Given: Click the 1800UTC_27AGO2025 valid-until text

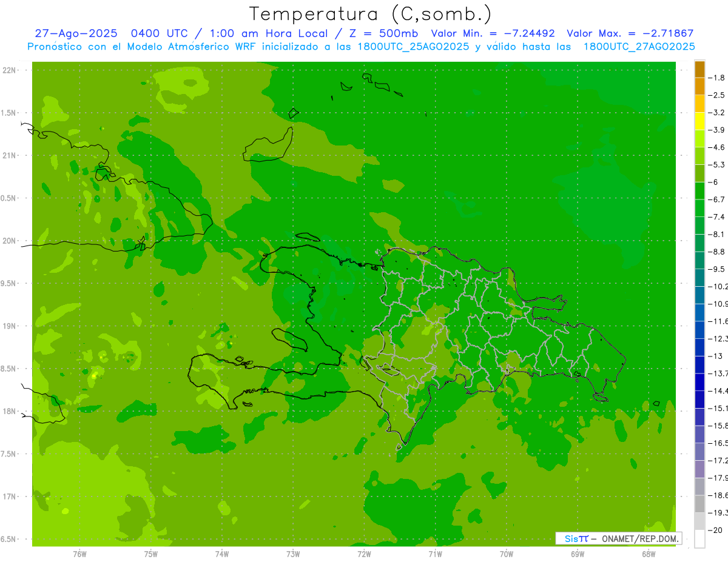Looking at the screenshot, I should [x=639, y=47].
